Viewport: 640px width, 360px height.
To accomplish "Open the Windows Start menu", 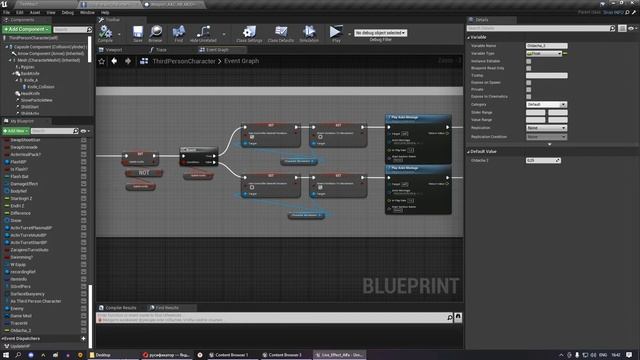I will point(6,355).
